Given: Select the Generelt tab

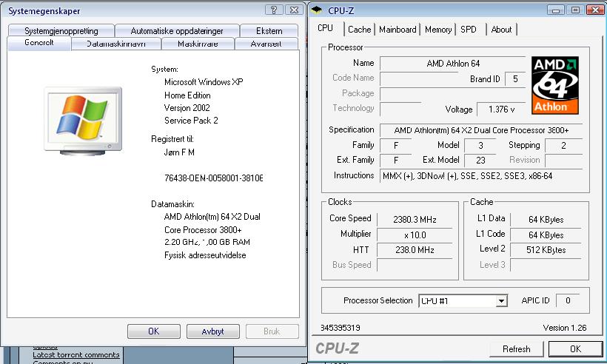Looking at the screenshot, I should coord(39,43).
